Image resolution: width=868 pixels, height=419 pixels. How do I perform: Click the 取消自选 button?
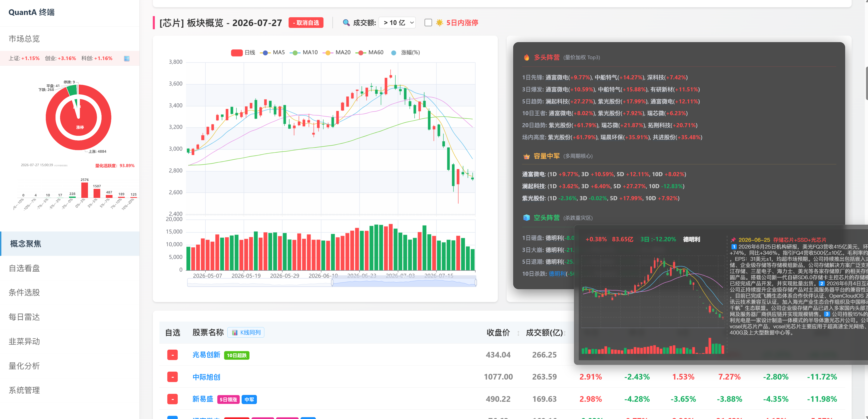[x=306, y=23]
